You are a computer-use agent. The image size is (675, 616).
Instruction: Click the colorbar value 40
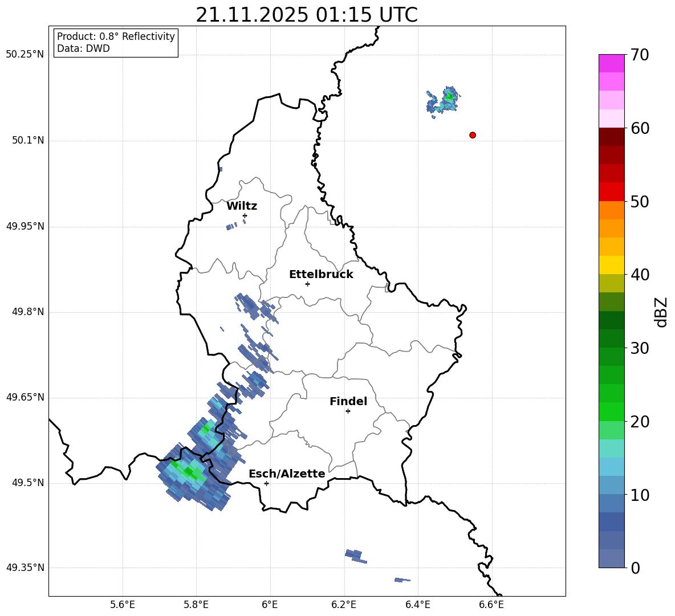(640, 275)
